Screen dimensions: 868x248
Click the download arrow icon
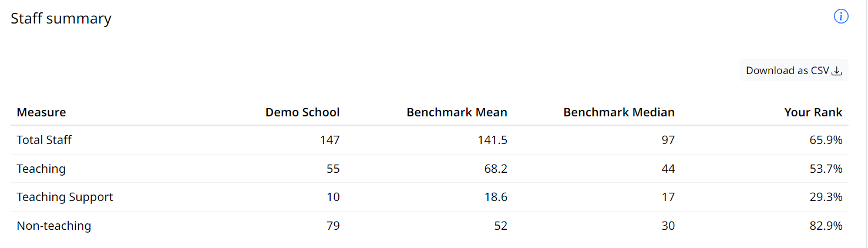(837, 71)
